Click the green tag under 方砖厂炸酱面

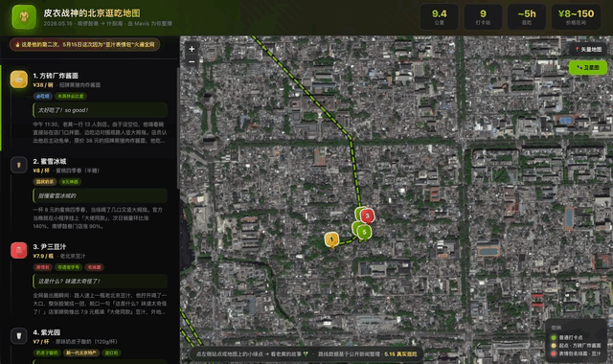[71, 96]
